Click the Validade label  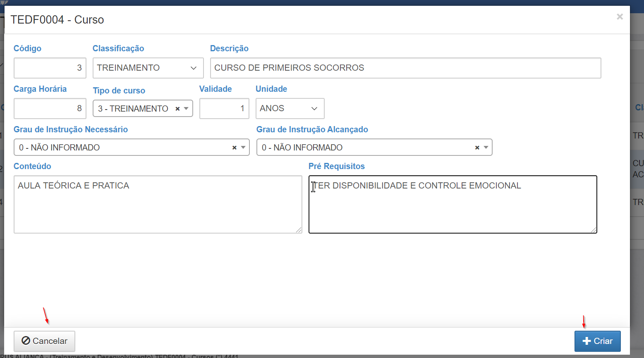215,89
